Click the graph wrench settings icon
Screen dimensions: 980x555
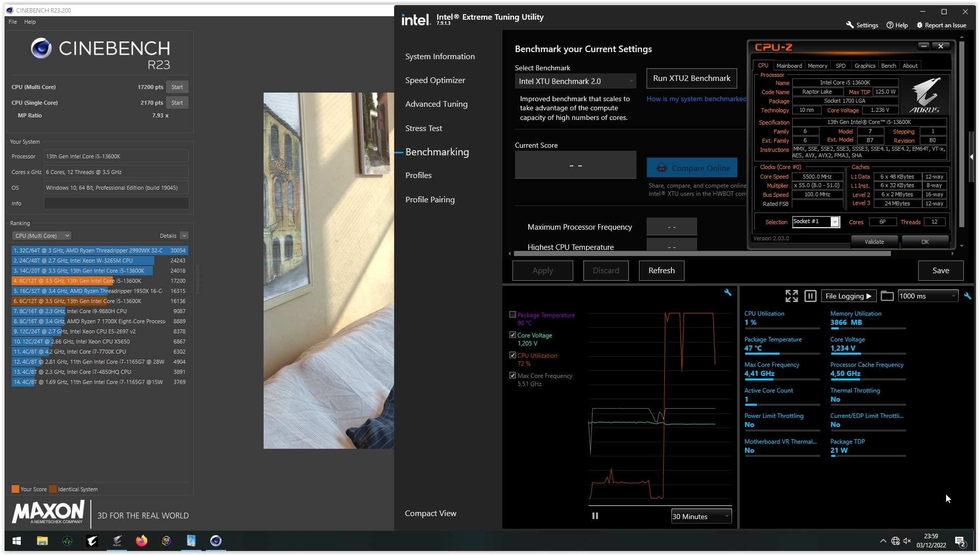click(728, 292)
